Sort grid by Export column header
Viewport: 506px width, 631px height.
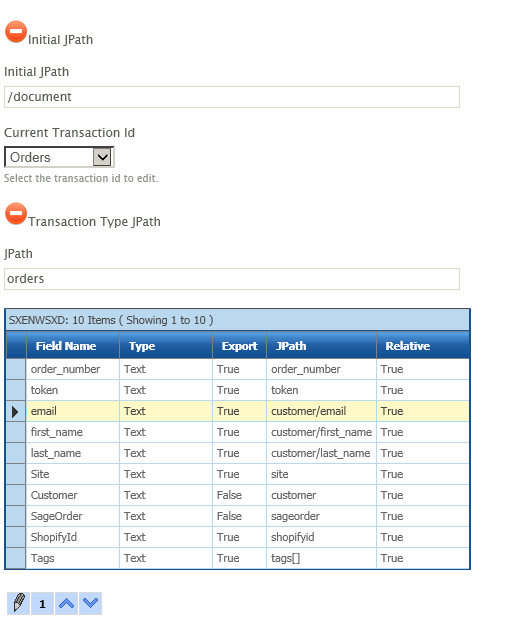point(240,346)
